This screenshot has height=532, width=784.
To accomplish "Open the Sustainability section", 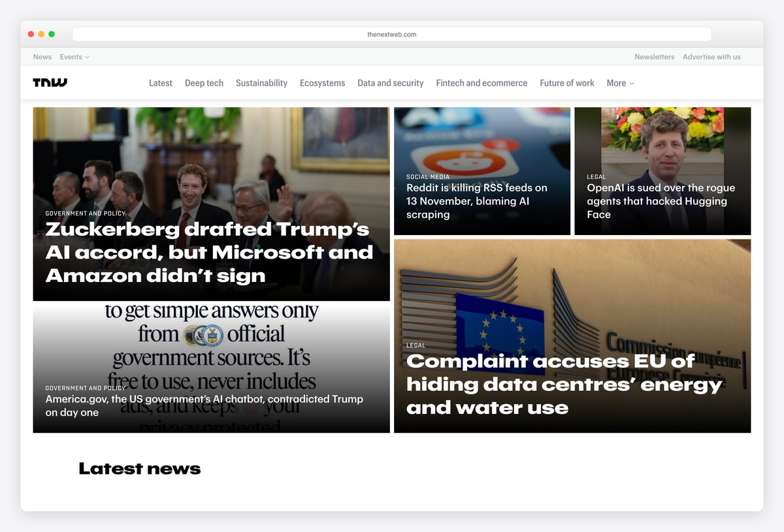I will (261, 83).
